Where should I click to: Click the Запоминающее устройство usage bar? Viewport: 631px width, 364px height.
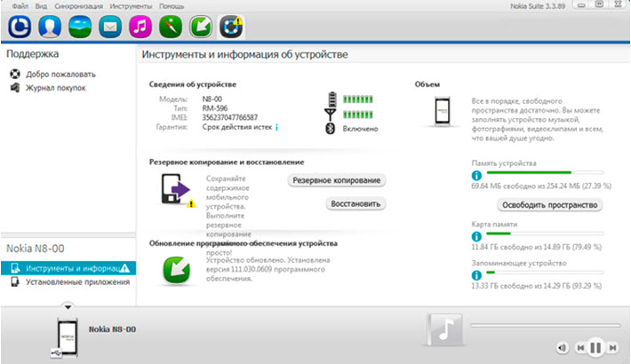click(x=546, y=273)
